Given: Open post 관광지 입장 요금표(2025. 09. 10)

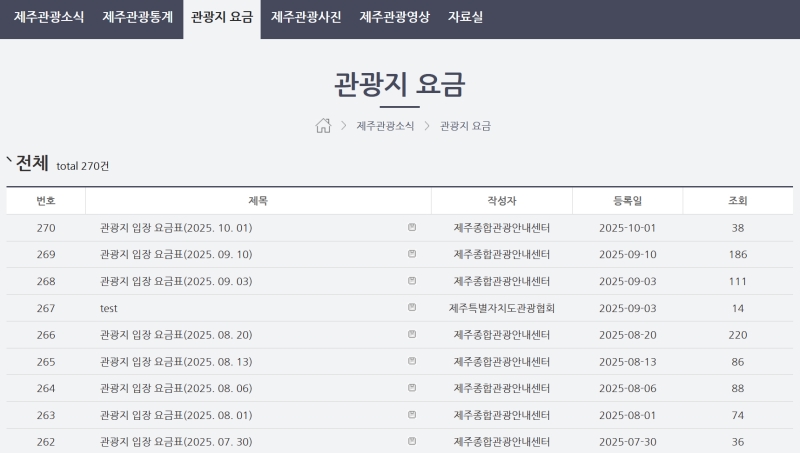Looking at the screenshot, I should (x=176, y=255).
